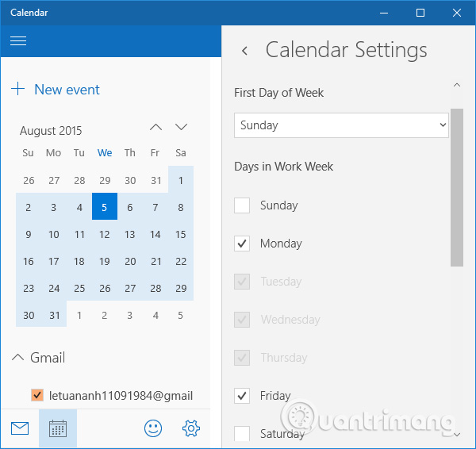476x449 pixels.
Task: Switch to the Mail app icon
Action: [x=20, y=428]
